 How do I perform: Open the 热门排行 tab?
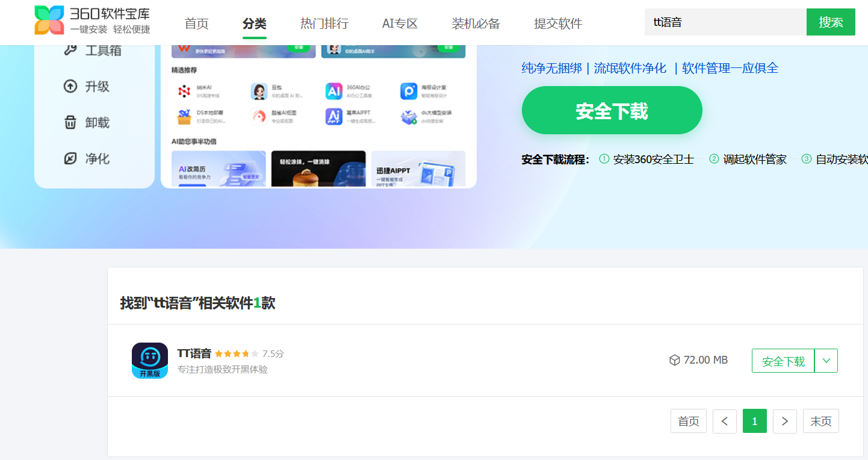pos(324,23)
